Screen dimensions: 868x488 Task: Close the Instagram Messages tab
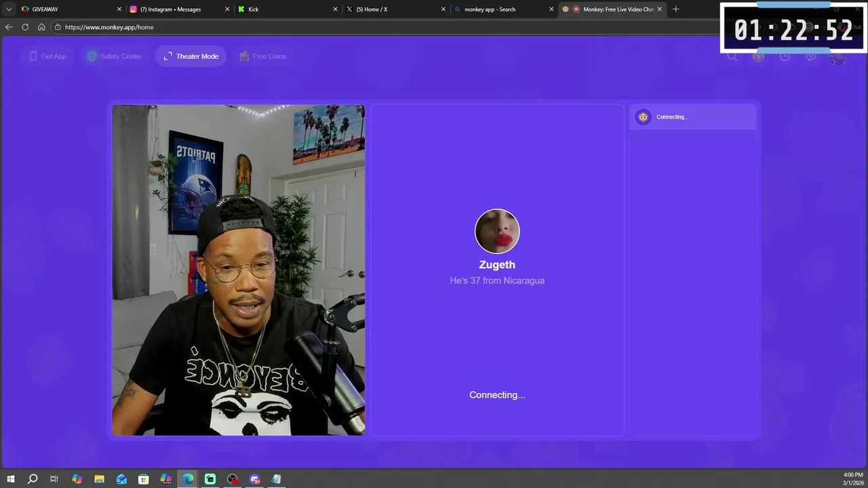[227, 9]
